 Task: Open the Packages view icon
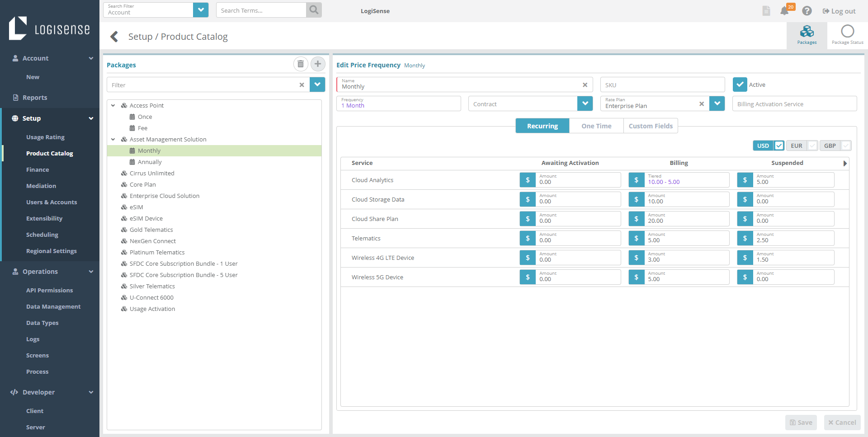[807, 35]
